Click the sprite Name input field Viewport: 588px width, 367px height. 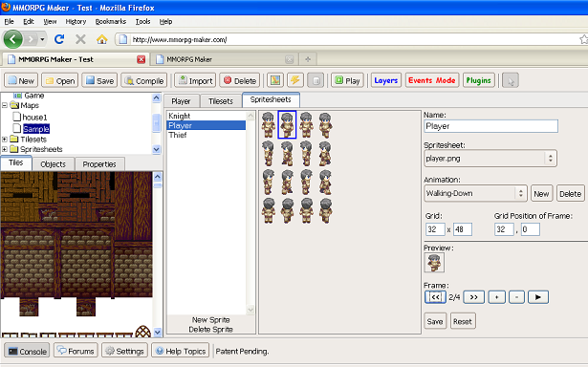(491, 126)
